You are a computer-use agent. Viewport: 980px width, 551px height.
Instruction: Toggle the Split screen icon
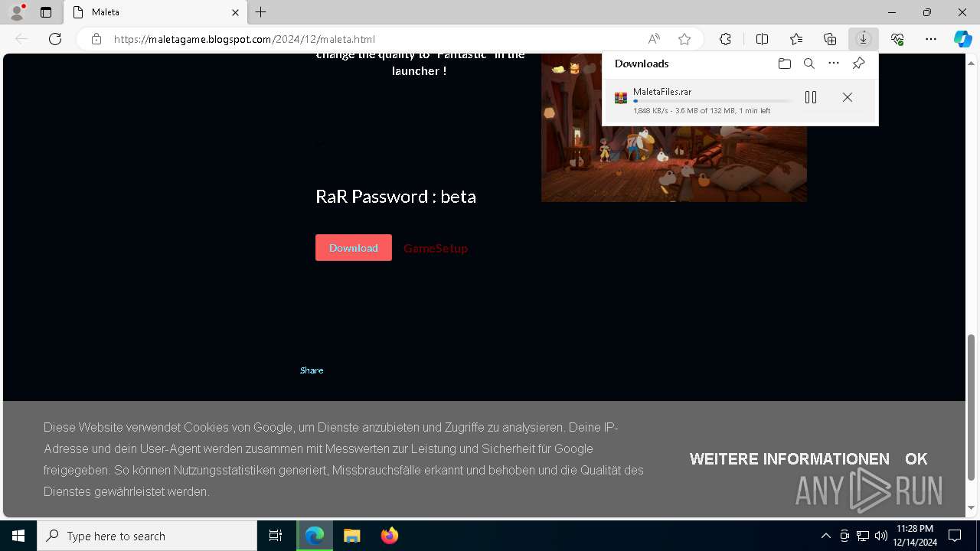tap(762, 39)
